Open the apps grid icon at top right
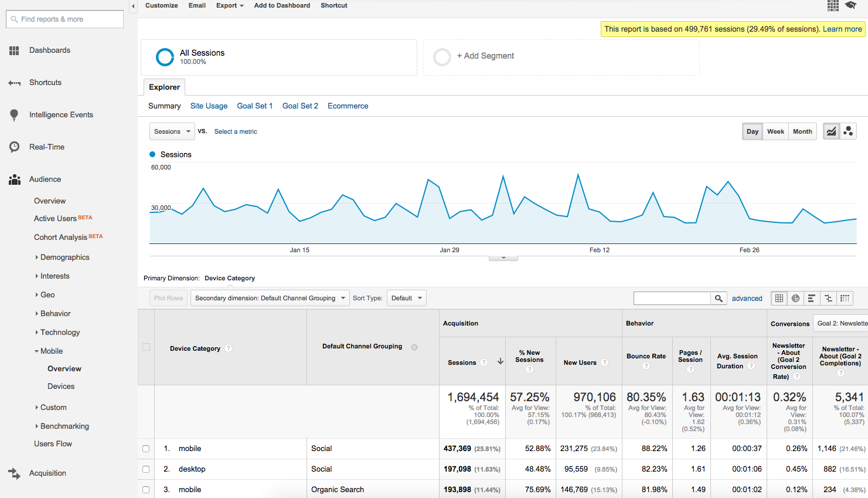868x498 pixels. point(833,6)
